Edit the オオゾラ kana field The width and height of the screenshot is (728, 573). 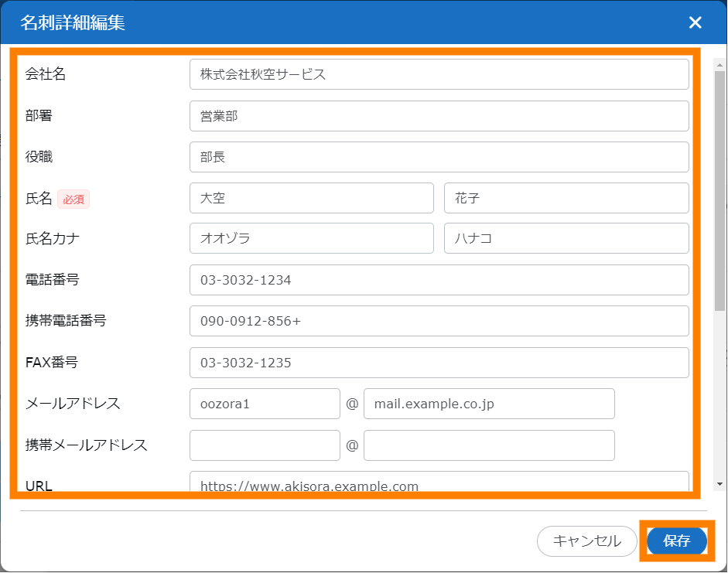[x=311, y=238]
